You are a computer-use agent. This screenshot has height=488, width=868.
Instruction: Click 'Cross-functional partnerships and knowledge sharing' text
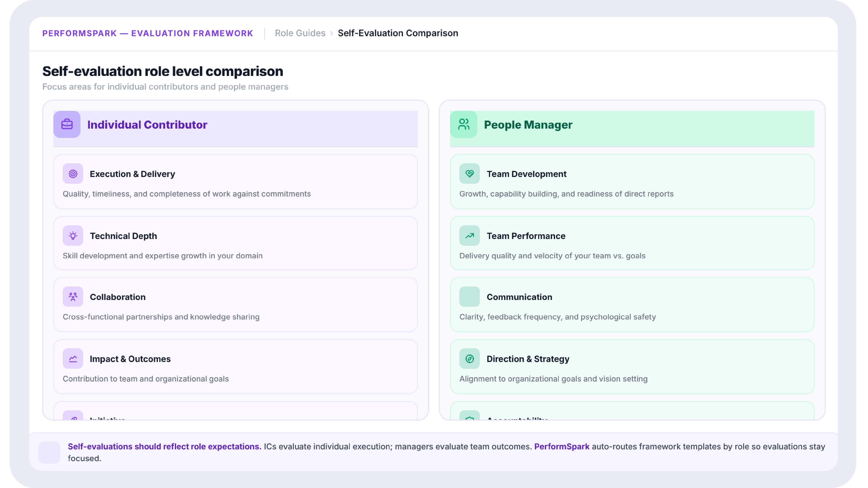[161, 317]
